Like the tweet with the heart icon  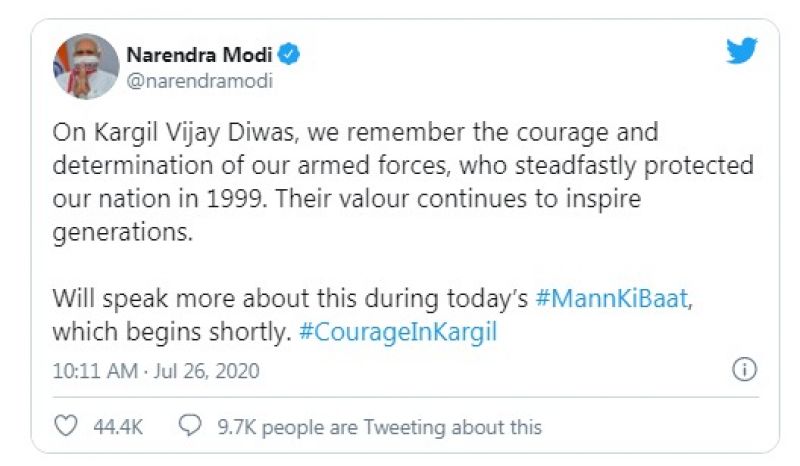pyautogui.click(x=65, y=427)
